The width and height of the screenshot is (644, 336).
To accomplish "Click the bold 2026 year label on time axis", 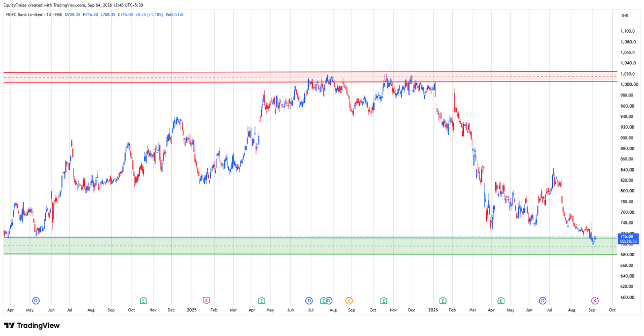I will click(434, 310).
